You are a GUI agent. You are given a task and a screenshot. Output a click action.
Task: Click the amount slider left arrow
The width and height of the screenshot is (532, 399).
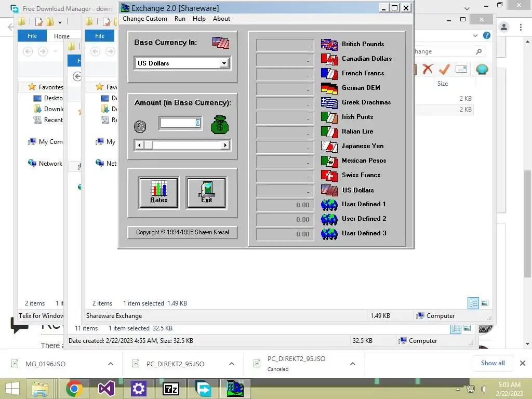coord(139,145)
